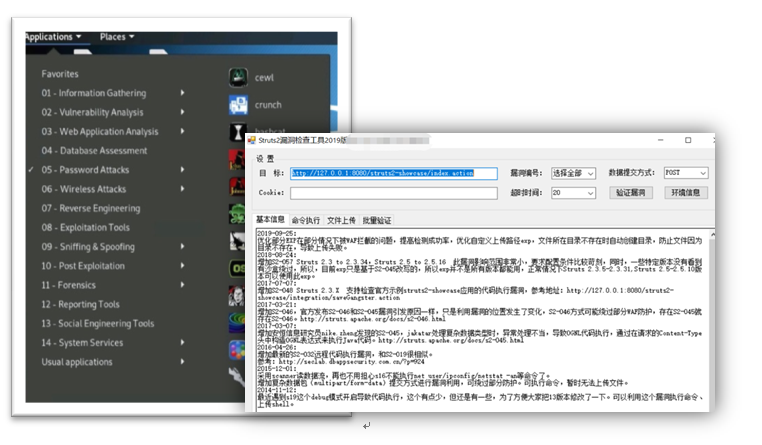Open the Applications menu in the top bar
This screenshot has width=762, height=445.
click(52, 37)
